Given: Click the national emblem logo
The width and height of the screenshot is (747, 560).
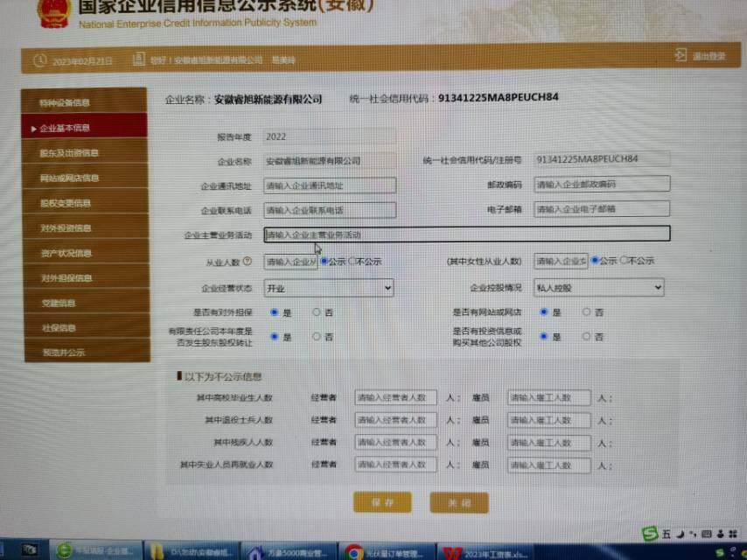Looking at the screenshot, I should coord(53,13).
